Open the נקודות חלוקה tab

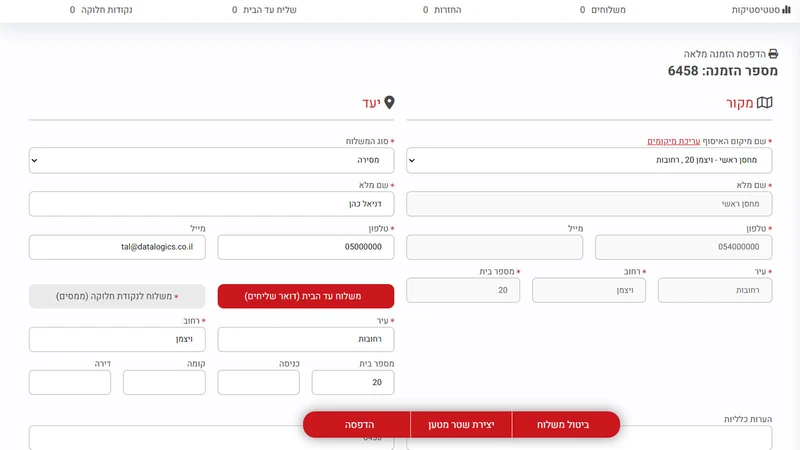(x=101, y=10)
